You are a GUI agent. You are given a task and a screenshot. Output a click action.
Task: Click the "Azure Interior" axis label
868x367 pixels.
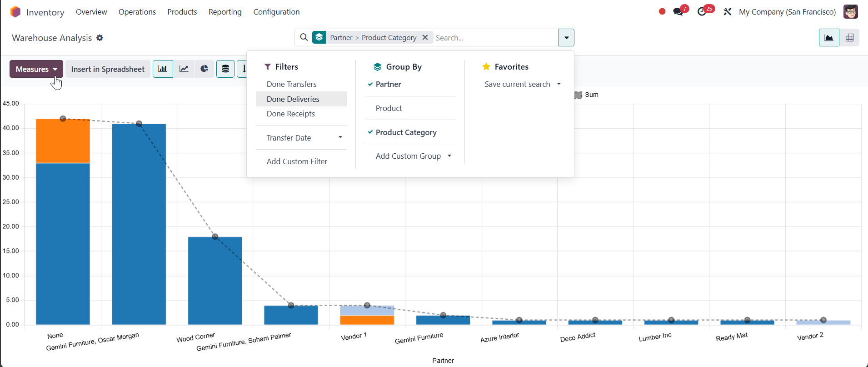coord(499,337)
